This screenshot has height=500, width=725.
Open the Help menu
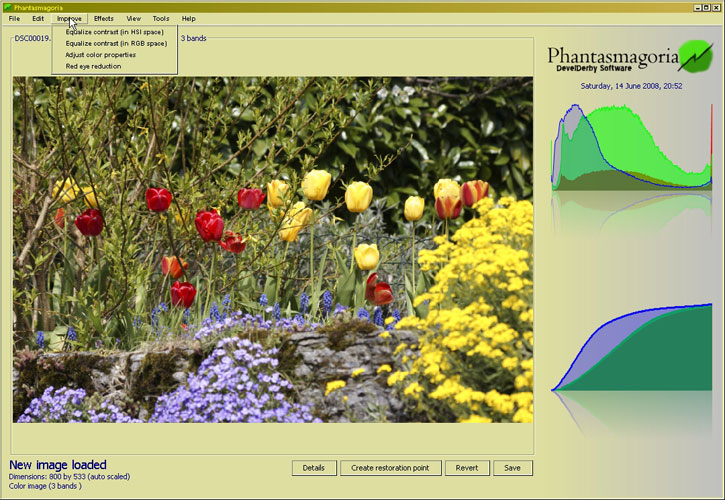(x=188, y=18)
